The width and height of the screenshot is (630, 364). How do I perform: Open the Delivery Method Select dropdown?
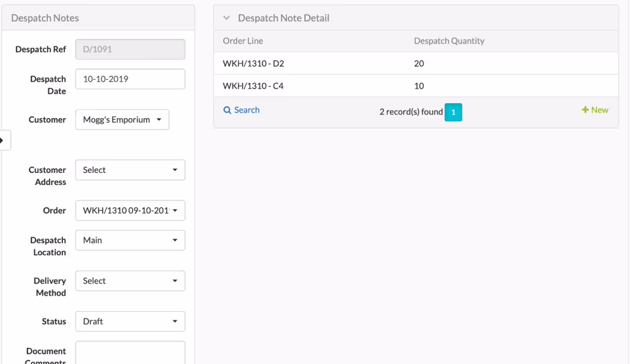(130, 281)
